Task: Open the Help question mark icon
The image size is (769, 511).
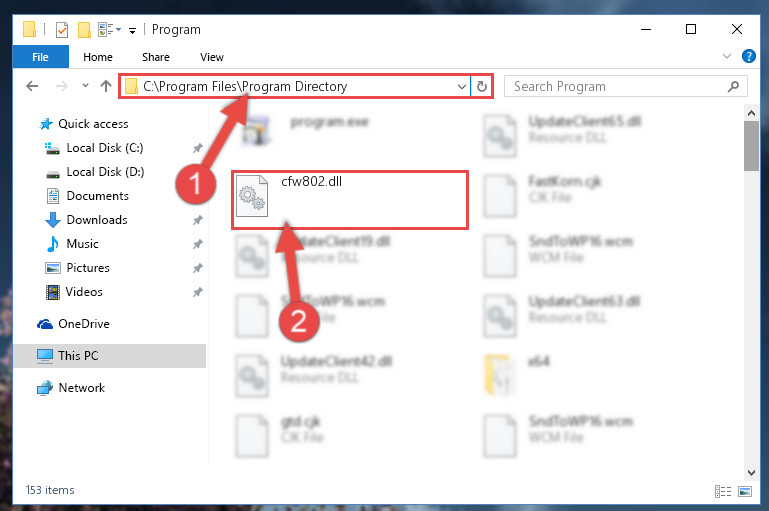Action: click(748, 56)
